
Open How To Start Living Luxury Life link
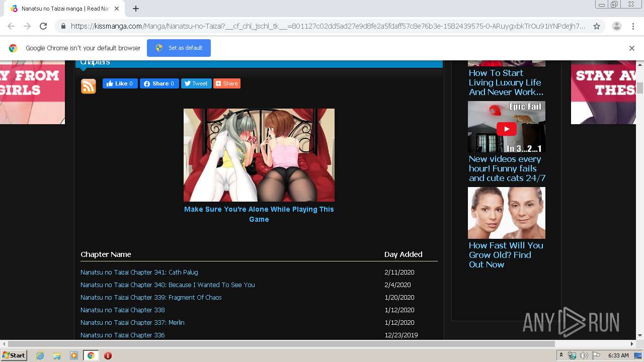tap(506, 82)
